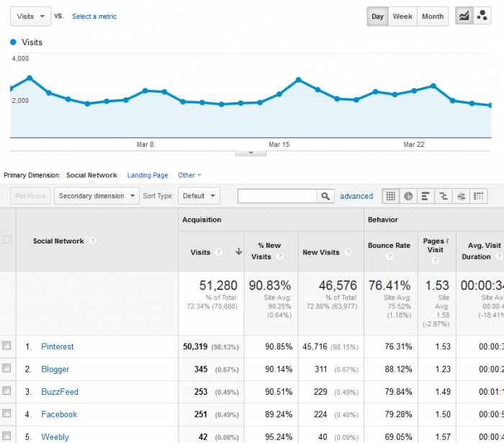
Task: Click the Visits sort descending arrow
Action: (x=238, y=251)
